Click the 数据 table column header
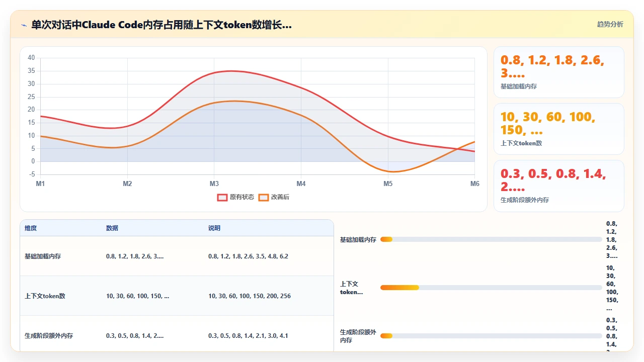644x362 pixels. click(112, 228)
